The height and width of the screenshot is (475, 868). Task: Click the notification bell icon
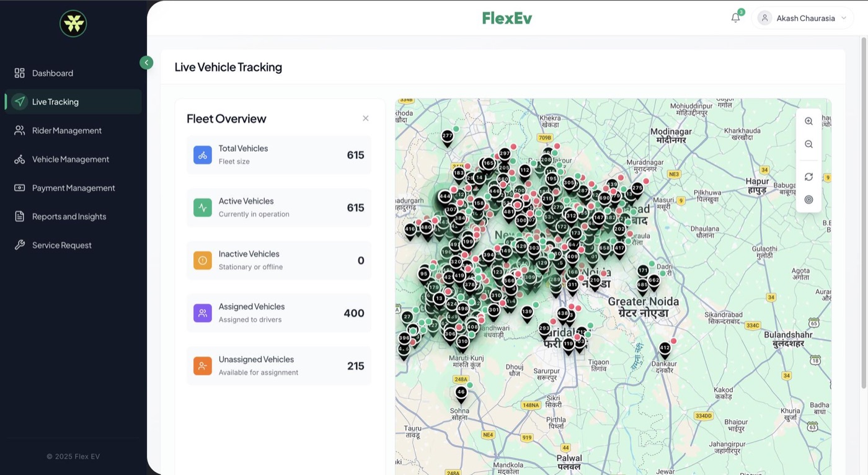[x=735, y=17]
